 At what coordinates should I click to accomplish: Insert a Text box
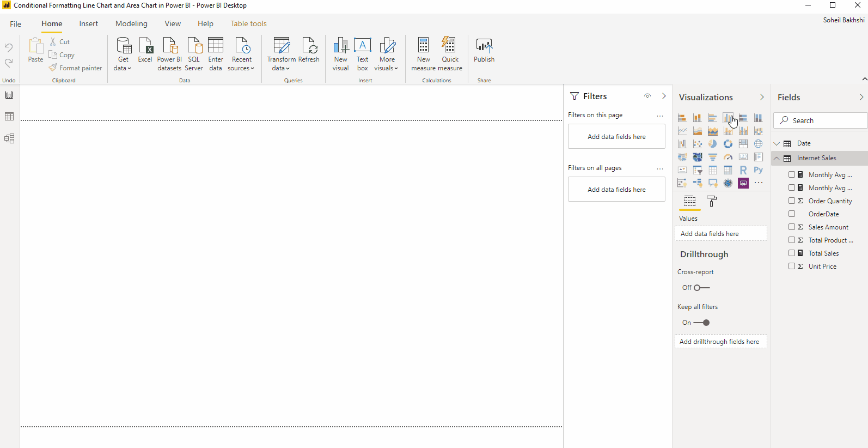pos(362,54)
